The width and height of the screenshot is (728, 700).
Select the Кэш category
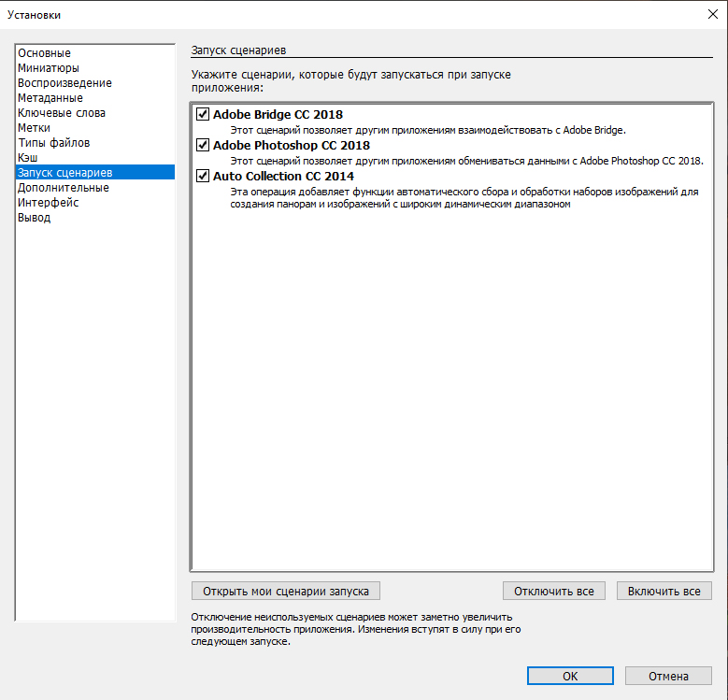coord(95,157)
